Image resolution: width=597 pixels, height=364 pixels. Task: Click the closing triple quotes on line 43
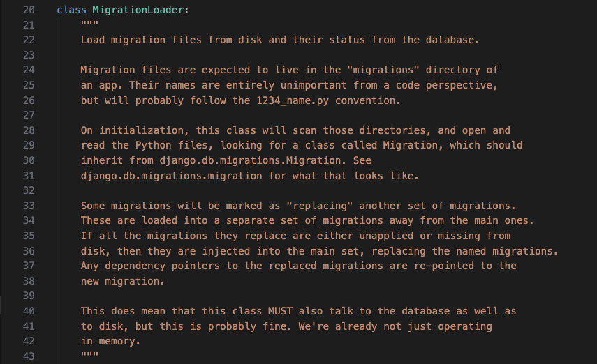click(x=89, y=354)
